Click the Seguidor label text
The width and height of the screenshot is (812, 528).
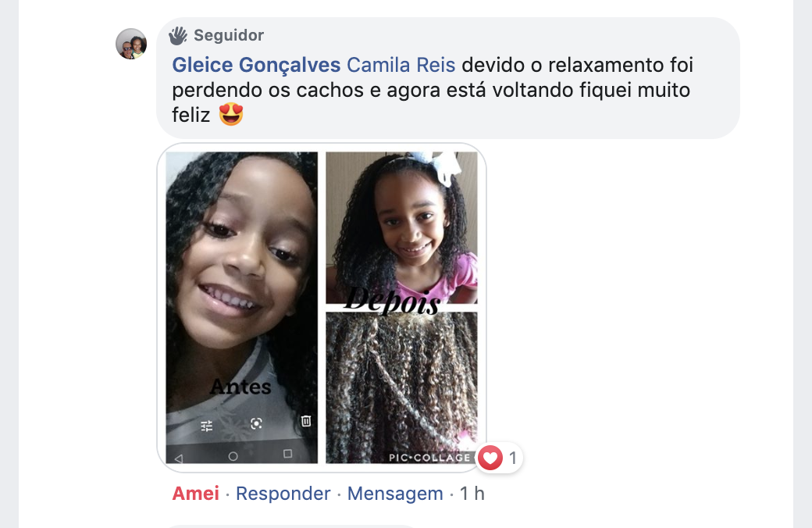(x=229, y=35)
